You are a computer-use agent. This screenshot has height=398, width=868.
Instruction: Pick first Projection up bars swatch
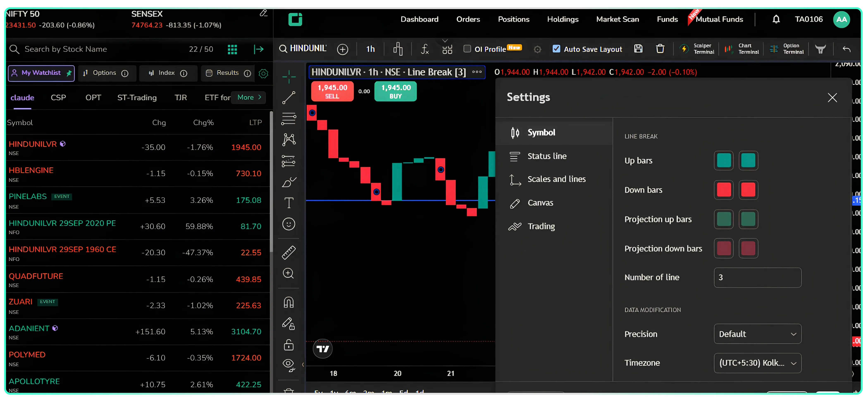pyautogui.click(x=724, y=219)
